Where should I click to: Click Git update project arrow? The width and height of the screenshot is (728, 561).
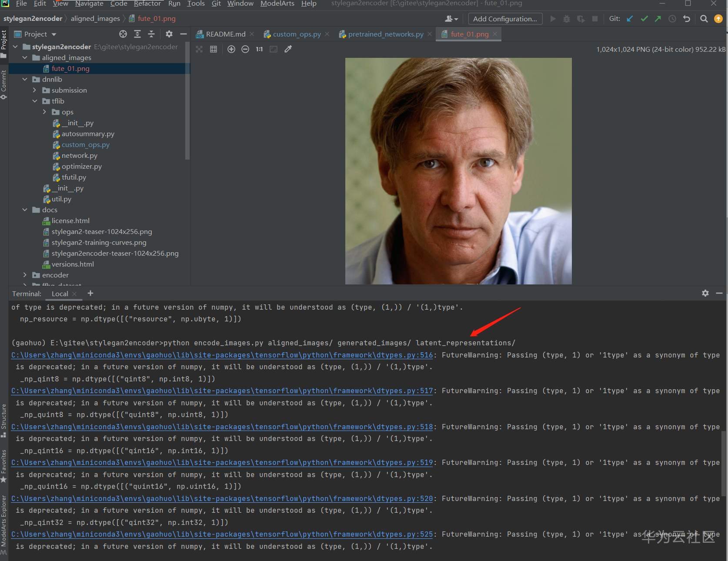(x=630, y=19)
